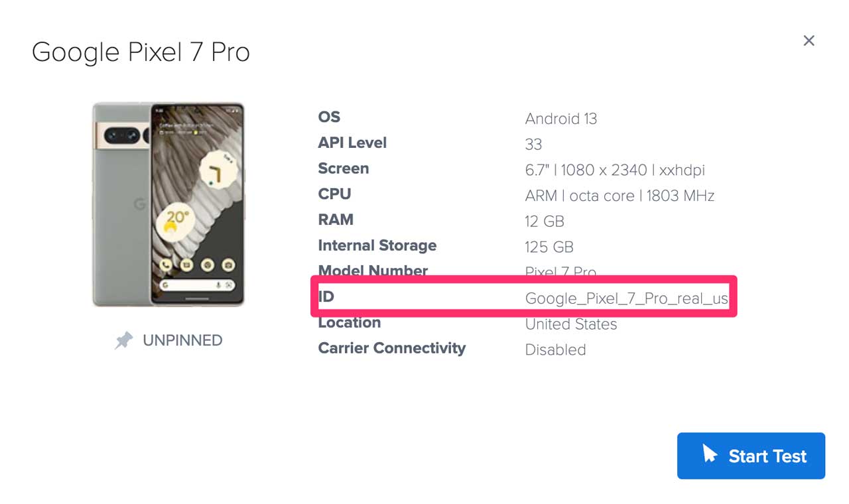Click the Start Test button
Viewport: 849px width, 504px height.
coord(751,456)
